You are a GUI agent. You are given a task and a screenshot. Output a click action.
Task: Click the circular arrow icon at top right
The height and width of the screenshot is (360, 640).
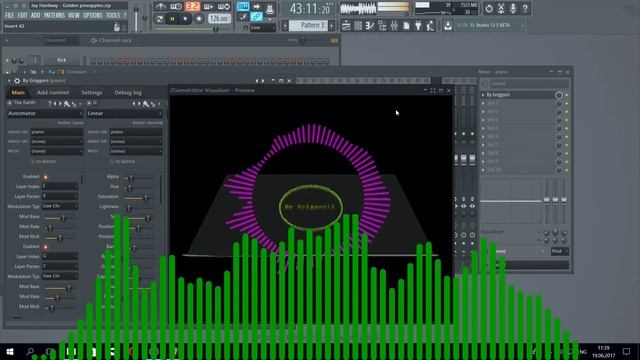click(489, 8)
